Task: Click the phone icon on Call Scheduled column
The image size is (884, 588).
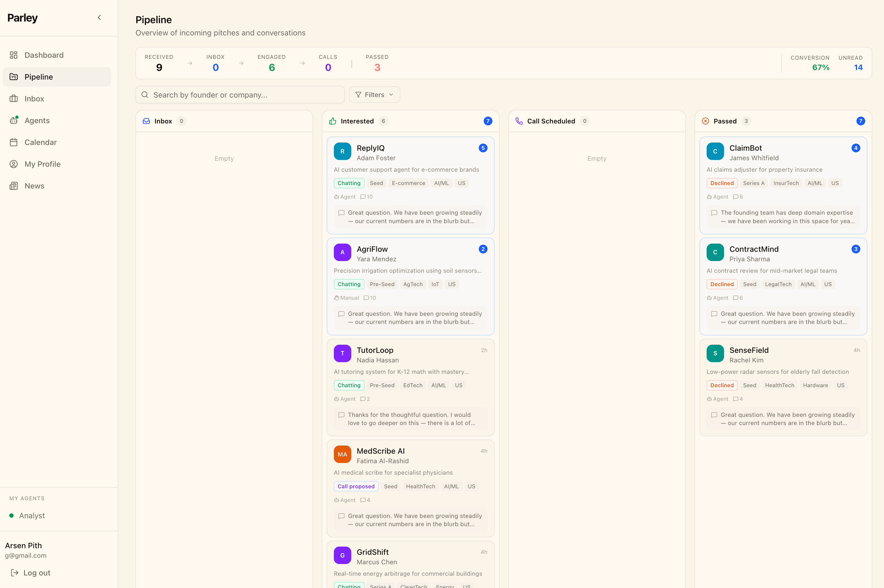Action: tap(519, 121)
